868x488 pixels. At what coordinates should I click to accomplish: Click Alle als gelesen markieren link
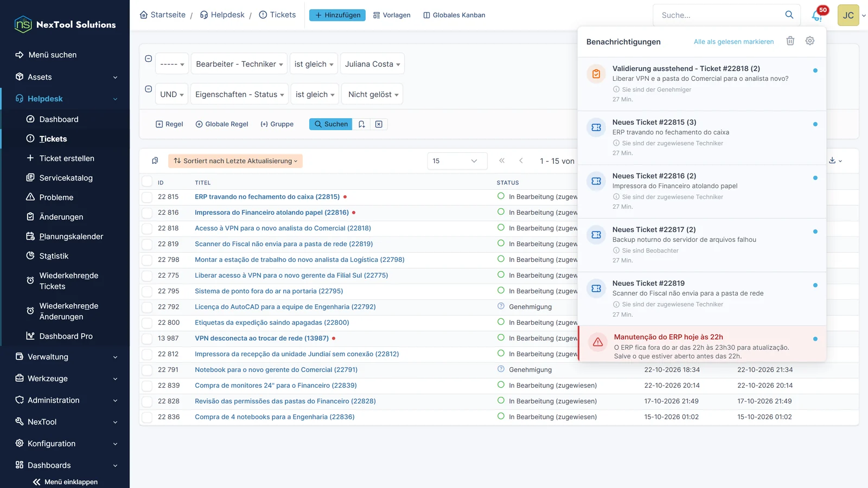coord(733,42)
